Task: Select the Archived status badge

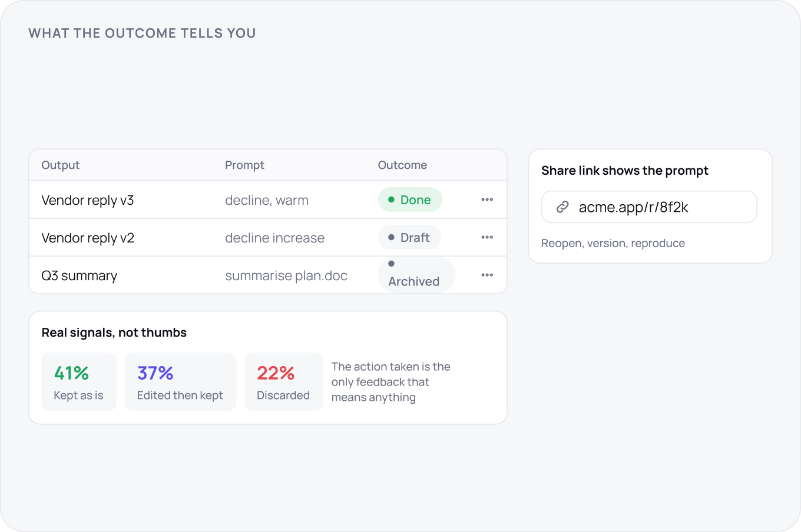Action: (416, 275)
